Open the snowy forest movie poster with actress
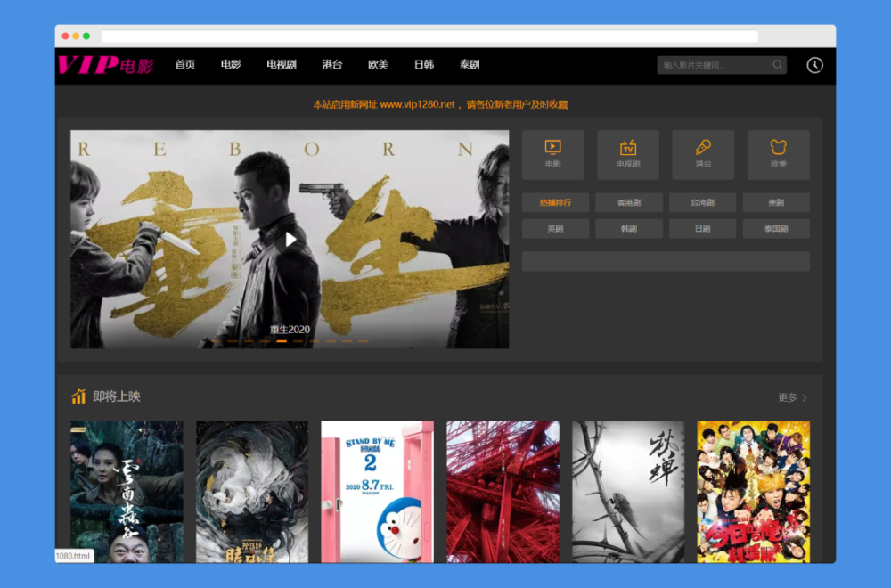The width and height of the screenshot is (891, 588). (127, 492)
